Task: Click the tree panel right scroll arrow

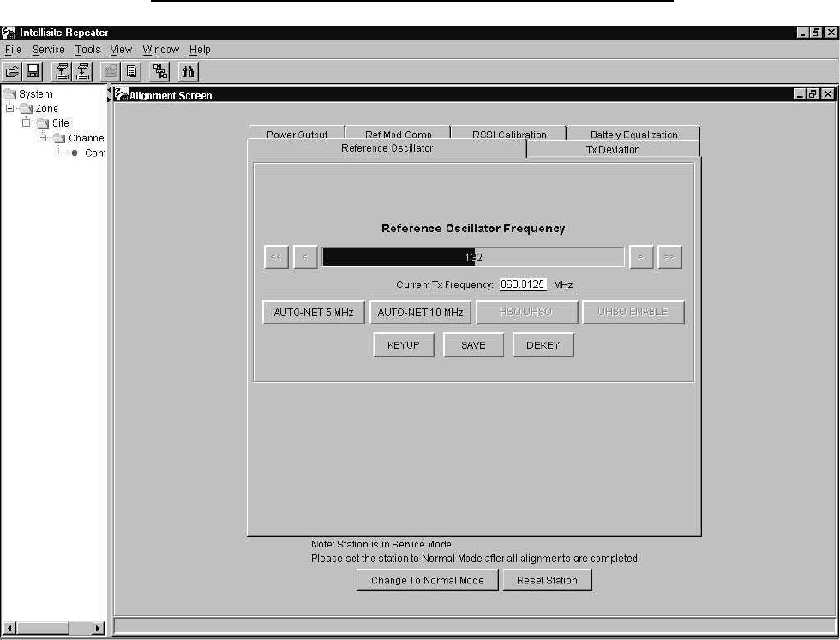Action: (97, 628)
